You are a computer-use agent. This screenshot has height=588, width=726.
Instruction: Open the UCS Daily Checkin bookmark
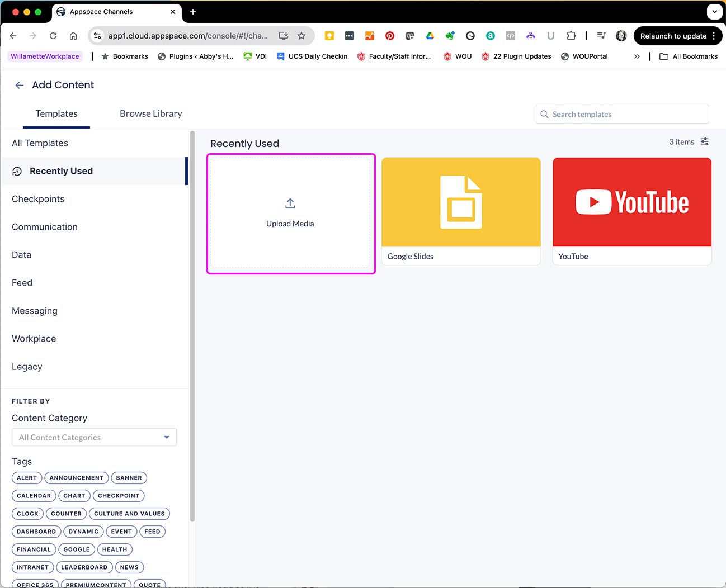(312, 56)
